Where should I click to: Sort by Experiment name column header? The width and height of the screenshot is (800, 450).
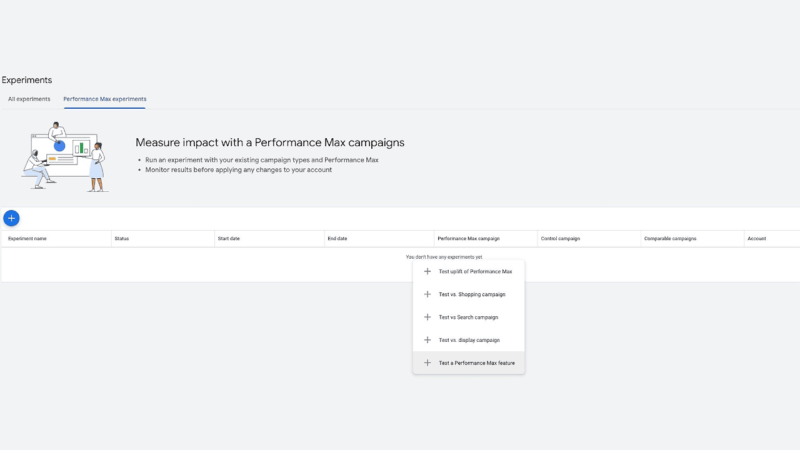tap(28, 238)
